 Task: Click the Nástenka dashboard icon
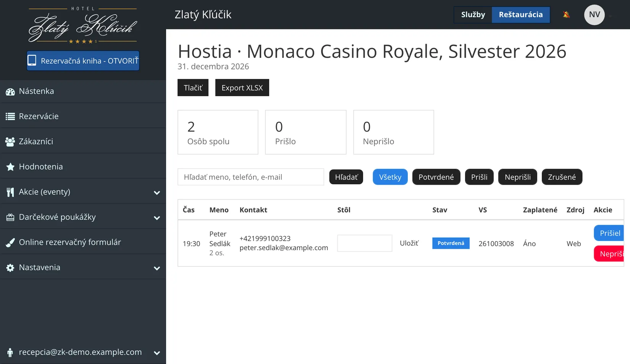10,92
